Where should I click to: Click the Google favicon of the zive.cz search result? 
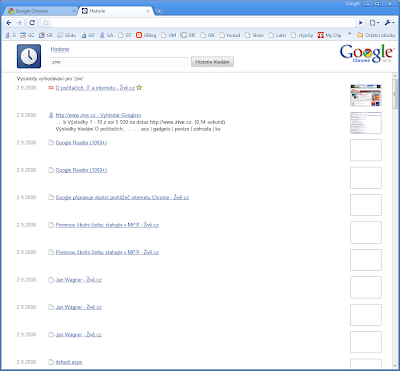51,115
